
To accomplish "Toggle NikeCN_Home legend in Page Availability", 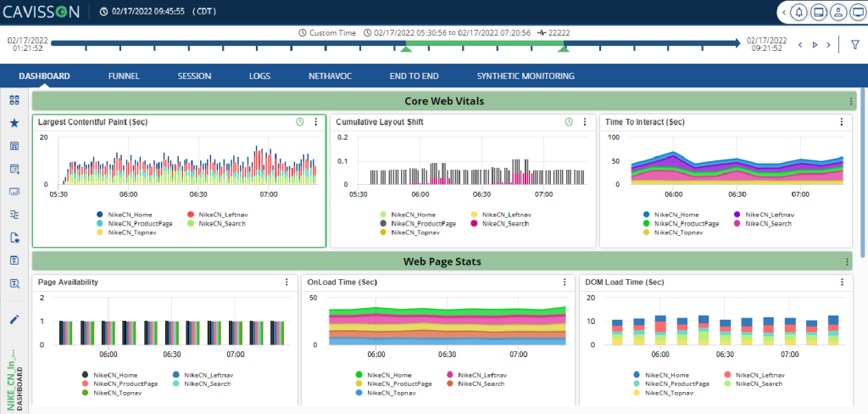I will click(109, 375).
